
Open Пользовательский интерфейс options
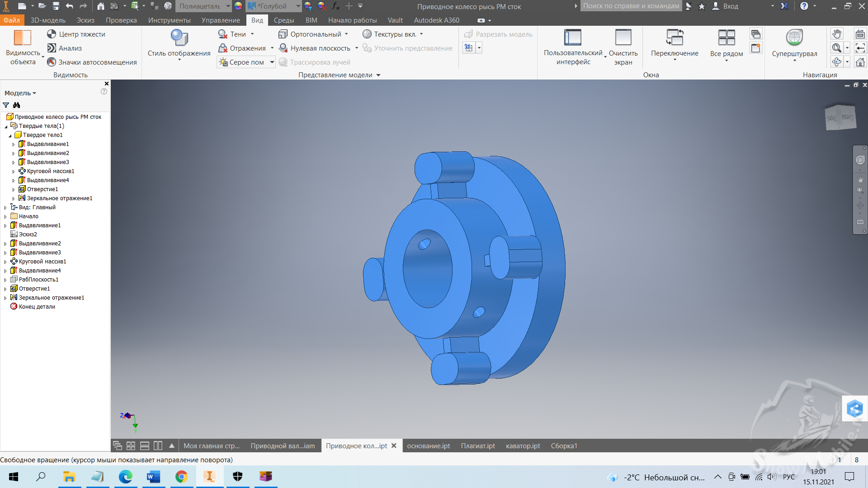click(x=573, y=47)
